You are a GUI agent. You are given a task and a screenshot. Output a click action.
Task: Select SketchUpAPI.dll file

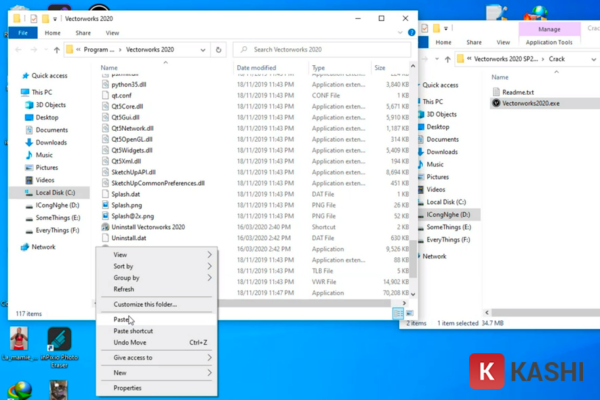134,172
